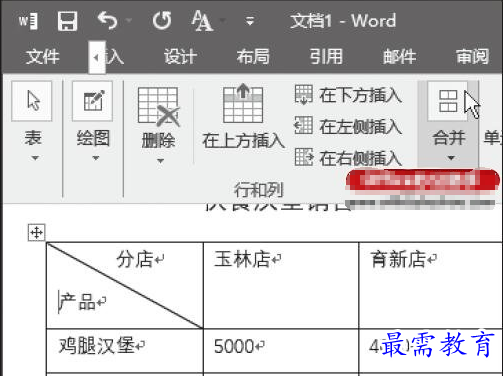Viewport: 503px width, 376px height.
Task: Expand the 表 group dropdown
Action: point(35,158)
